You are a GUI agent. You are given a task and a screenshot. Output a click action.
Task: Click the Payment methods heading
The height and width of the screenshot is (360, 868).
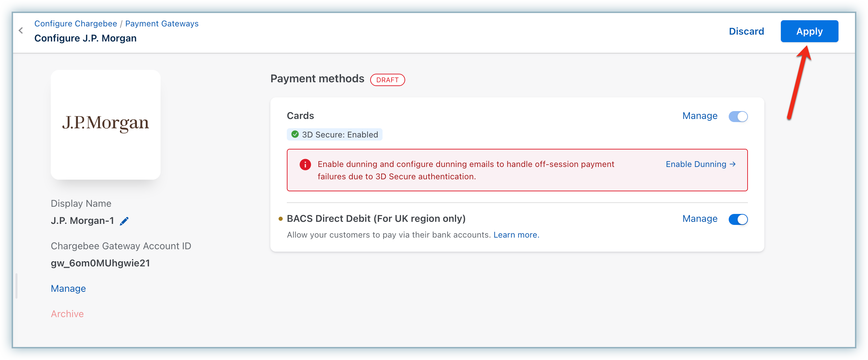coord(317,79)
